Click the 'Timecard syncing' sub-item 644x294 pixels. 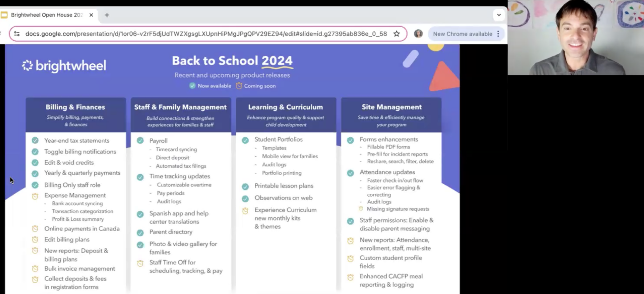click(x=176, y=149)
